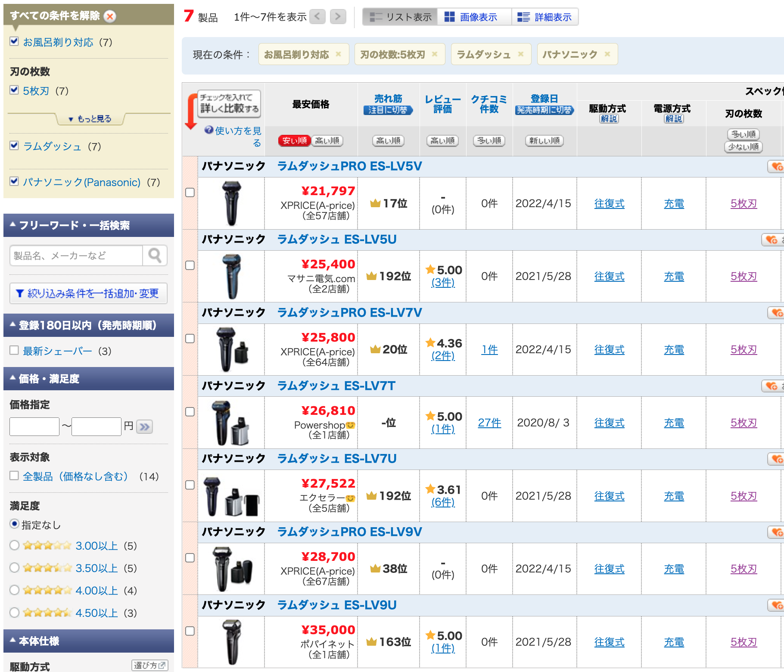This screenshot has height=672, width=784.
Task: Open 絞り込み条件を一括追加・変更 panel
Action: click(x=88, y=293)
